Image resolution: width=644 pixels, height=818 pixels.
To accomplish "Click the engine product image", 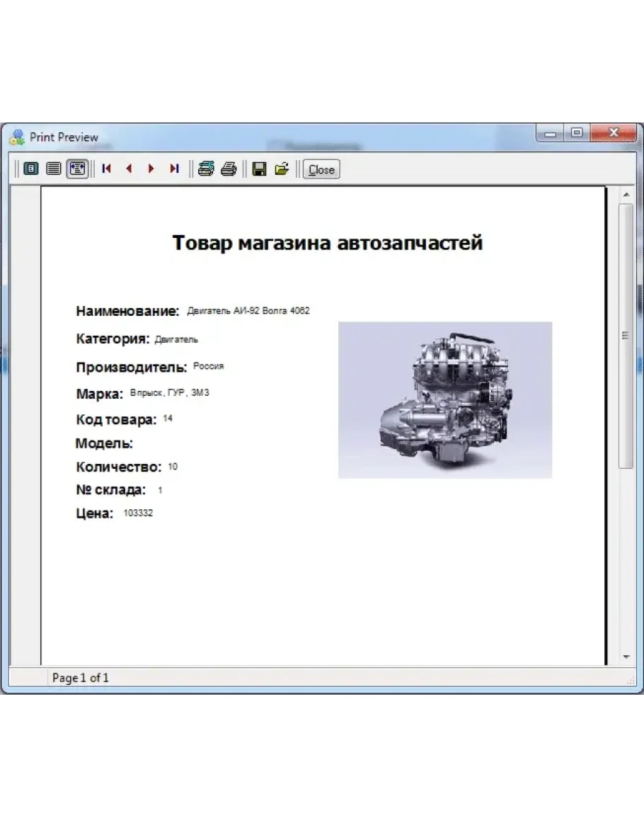I will [x=444, y=399].
